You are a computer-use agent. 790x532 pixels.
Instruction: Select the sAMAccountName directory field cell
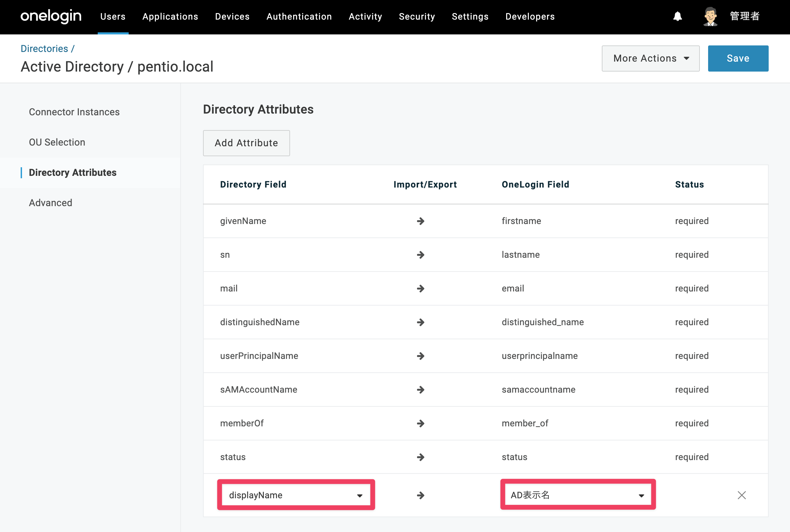[x=259, y=390]
